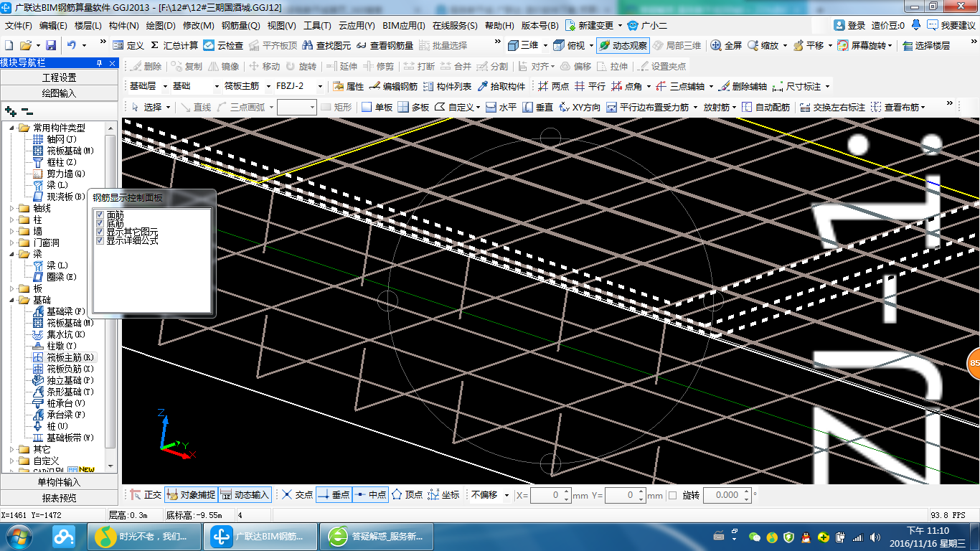
Task: Open 查找图元 find element tool
Action: [326, 45]
